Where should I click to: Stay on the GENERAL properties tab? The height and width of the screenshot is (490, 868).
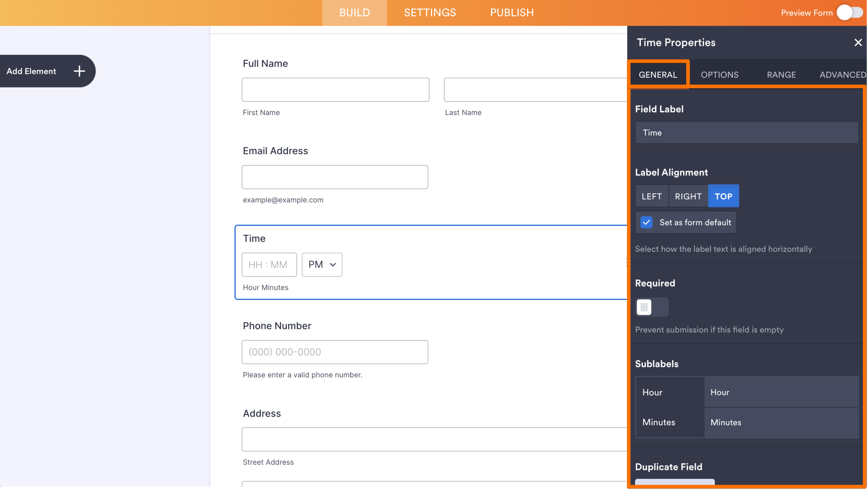tap(657, 74)
